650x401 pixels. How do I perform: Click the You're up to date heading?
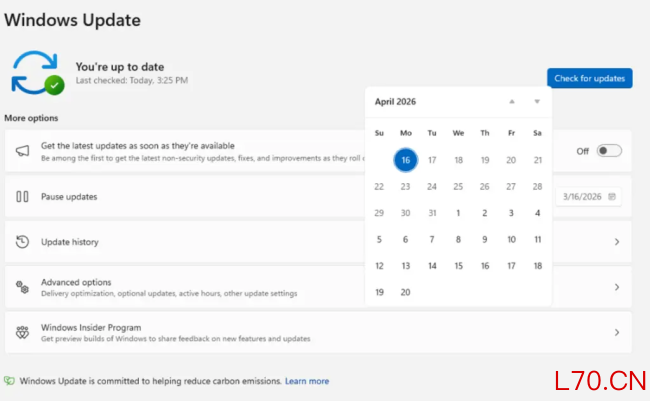(x=120, y=67)
